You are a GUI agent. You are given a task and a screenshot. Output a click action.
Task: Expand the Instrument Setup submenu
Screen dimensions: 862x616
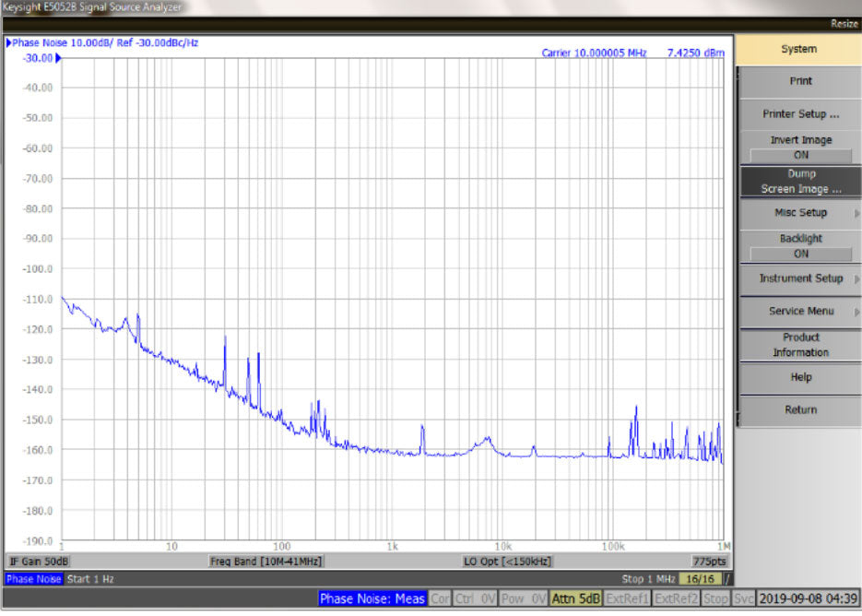(800, 278)
